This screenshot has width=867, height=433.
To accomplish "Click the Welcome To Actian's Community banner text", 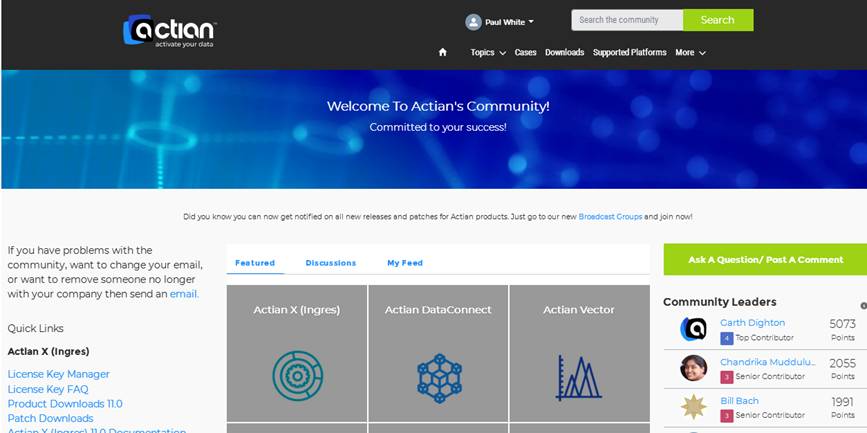I will tap(438, 106).
